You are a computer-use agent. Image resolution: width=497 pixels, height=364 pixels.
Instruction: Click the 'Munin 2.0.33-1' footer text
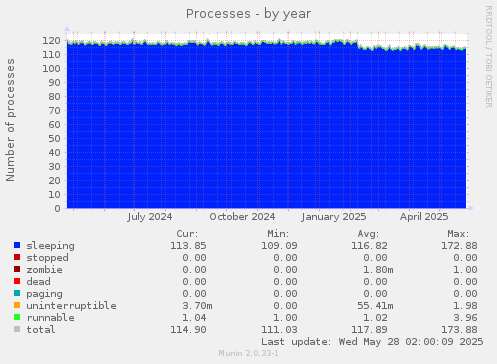248,353
